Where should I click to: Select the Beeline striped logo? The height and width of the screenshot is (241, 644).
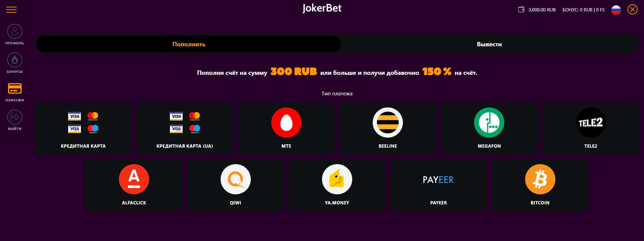tap(388, 123)
